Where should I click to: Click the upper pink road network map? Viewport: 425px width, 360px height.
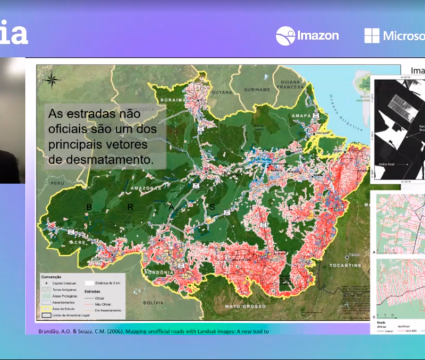tap(400, 224)
